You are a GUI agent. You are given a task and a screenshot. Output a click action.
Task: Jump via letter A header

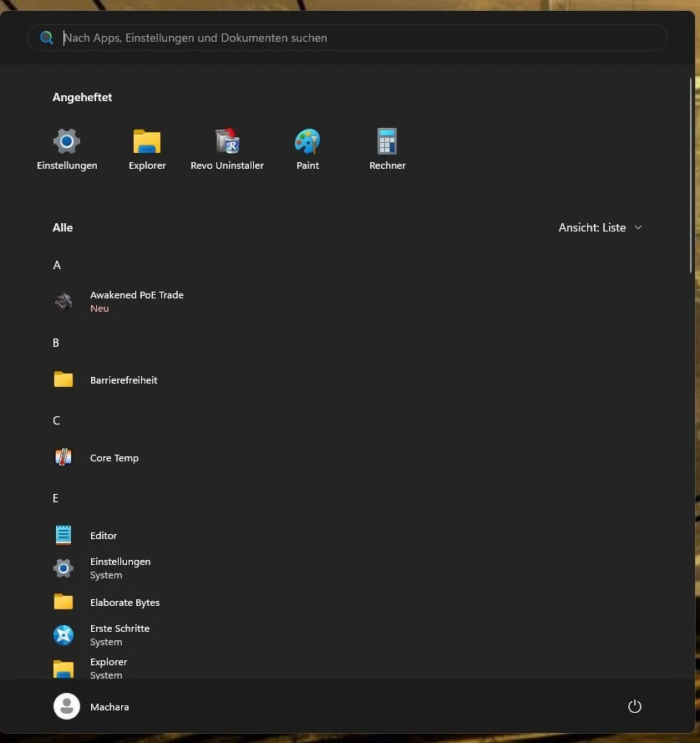tap(57, 266)
